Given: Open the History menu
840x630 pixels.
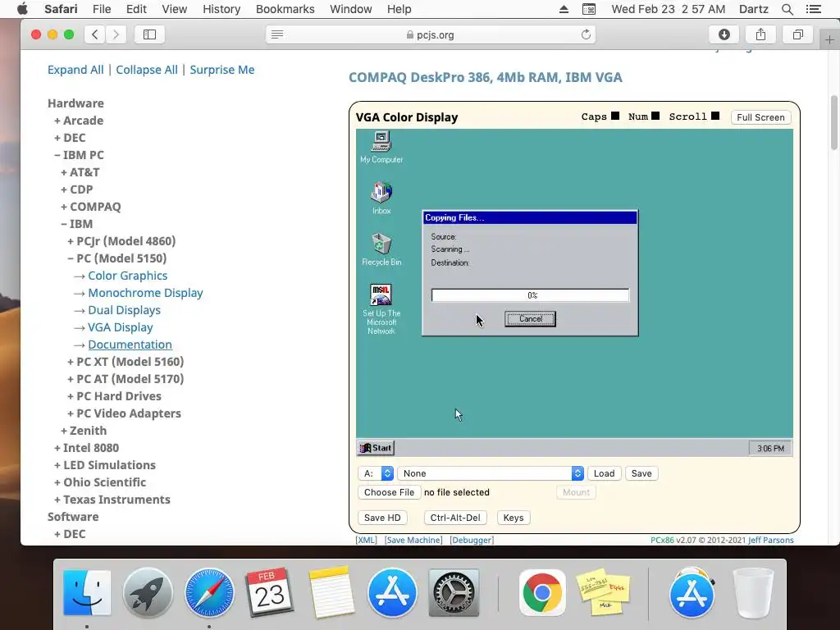Looking at the screenshot, I should (x=221, y=9).
